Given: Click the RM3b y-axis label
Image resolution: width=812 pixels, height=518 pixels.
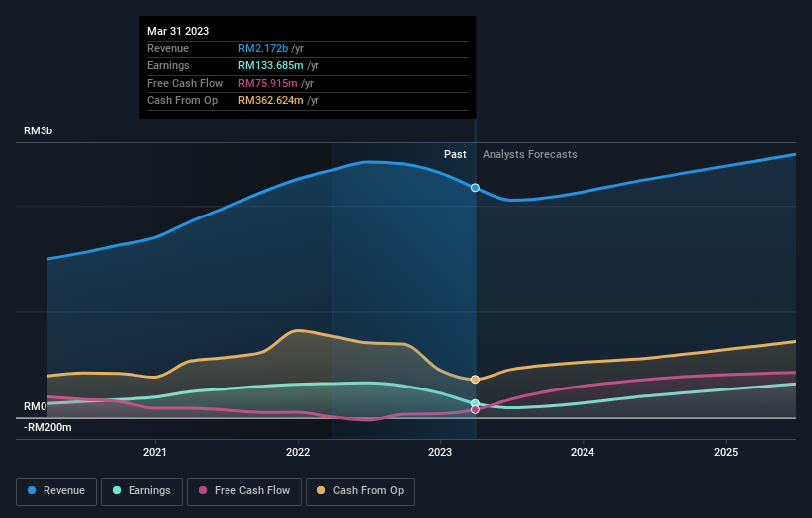Looking at the screenshot, I should click(39, 130).
